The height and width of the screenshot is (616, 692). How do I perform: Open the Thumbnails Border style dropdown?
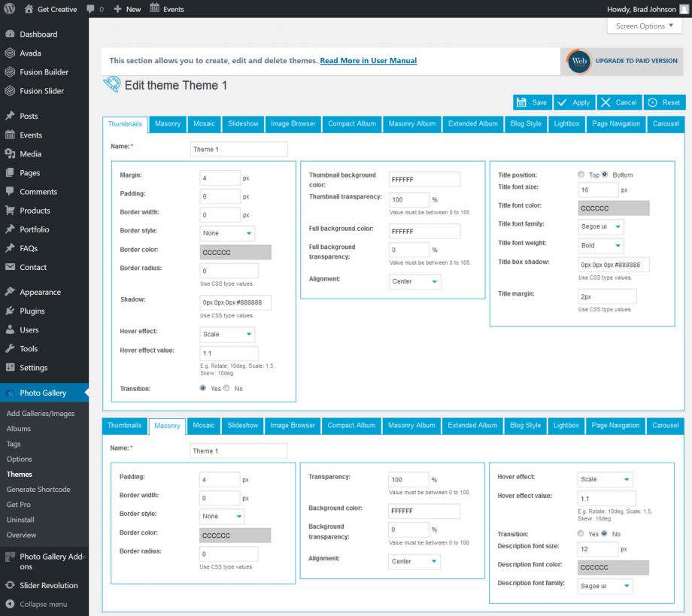pos(227,233)
